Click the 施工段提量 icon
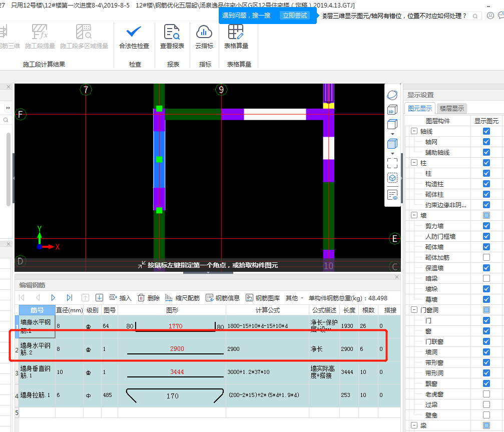The width and height of the screenshot is (504, 432). (40, 37)
